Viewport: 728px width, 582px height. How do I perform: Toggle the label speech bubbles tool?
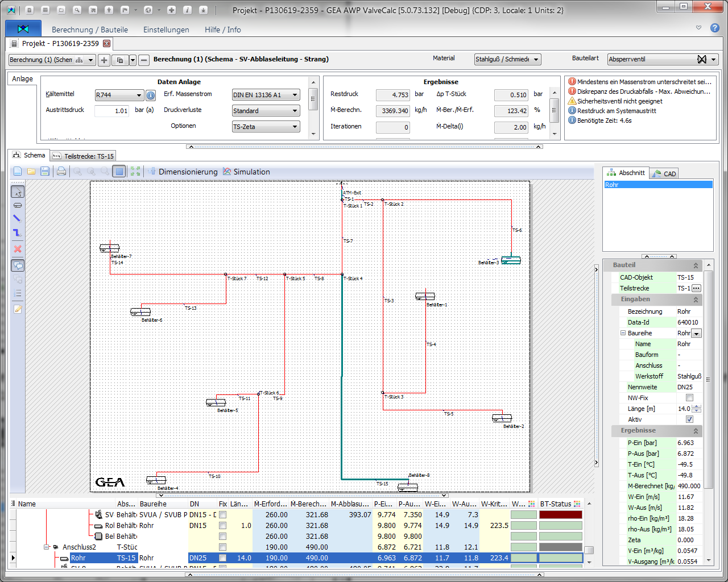18,265
